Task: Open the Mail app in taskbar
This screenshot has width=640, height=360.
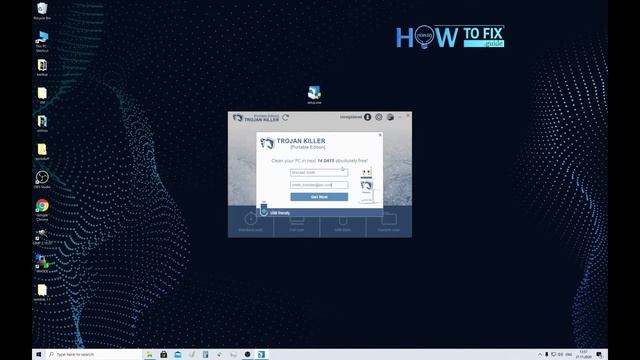Action: click(x=178, y=354)
